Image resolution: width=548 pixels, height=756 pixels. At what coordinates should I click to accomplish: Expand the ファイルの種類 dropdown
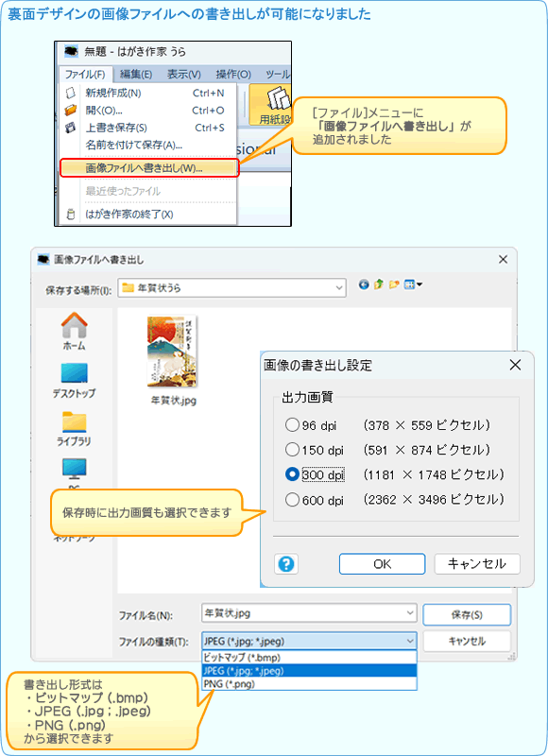pos(411,642)
